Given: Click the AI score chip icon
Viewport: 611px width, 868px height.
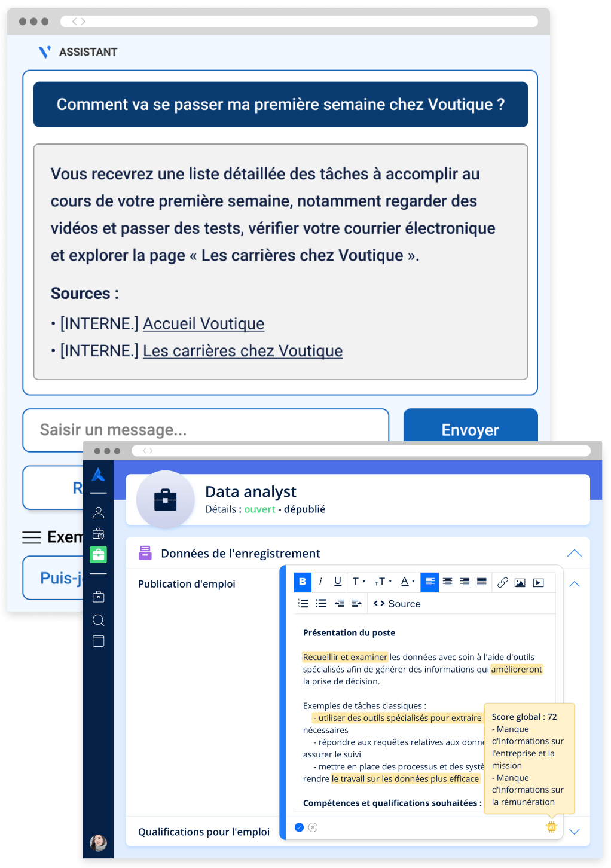Looking at the screenshot, I should 551,827.
